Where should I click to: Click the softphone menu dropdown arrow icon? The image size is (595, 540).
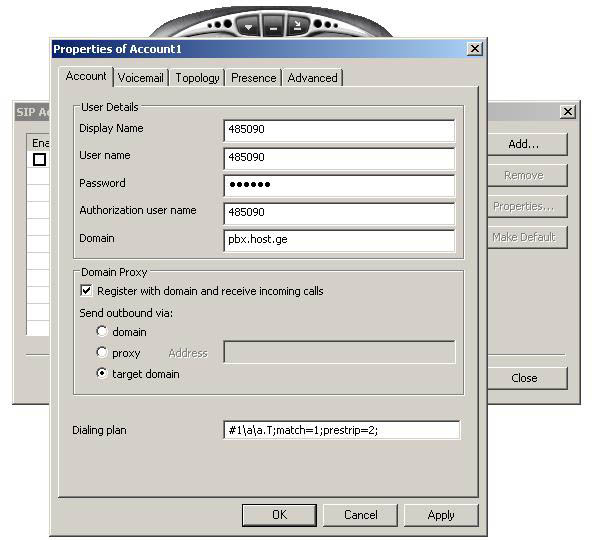pyautogui.click(x=249, y=26)
